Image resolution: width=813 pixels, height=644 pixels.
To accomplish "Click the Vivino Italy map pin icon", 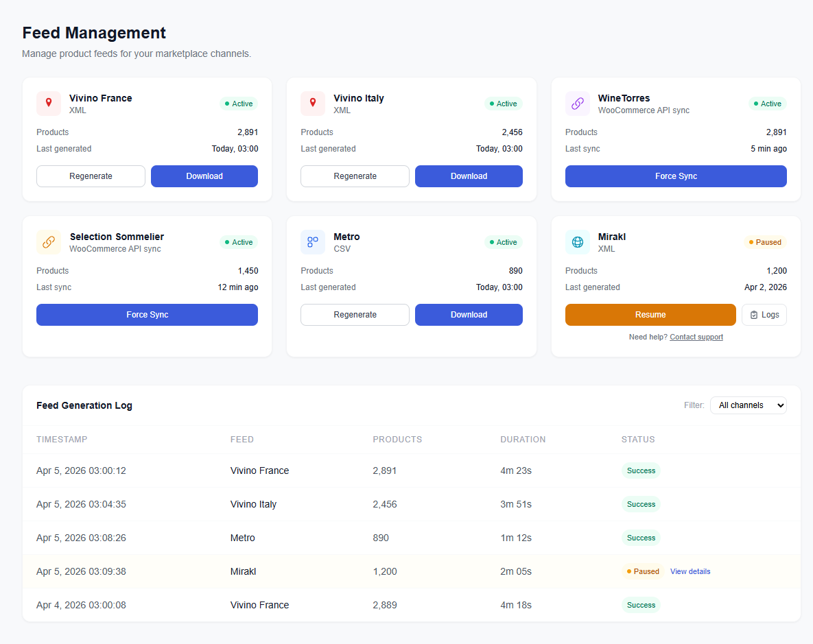I will click(313, 103).
